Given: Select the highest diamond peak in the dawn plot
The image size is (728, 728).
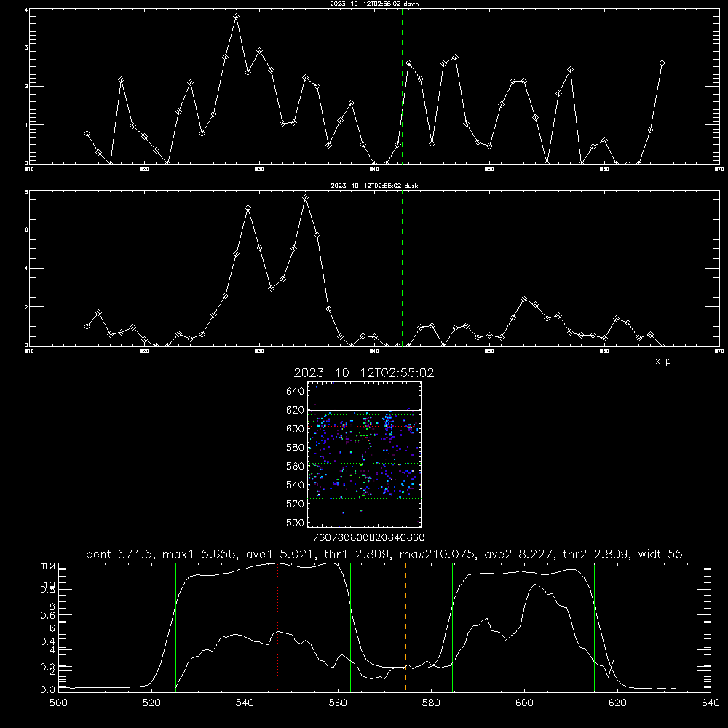Looking at the screenshot, I should (x=237, y=17).
